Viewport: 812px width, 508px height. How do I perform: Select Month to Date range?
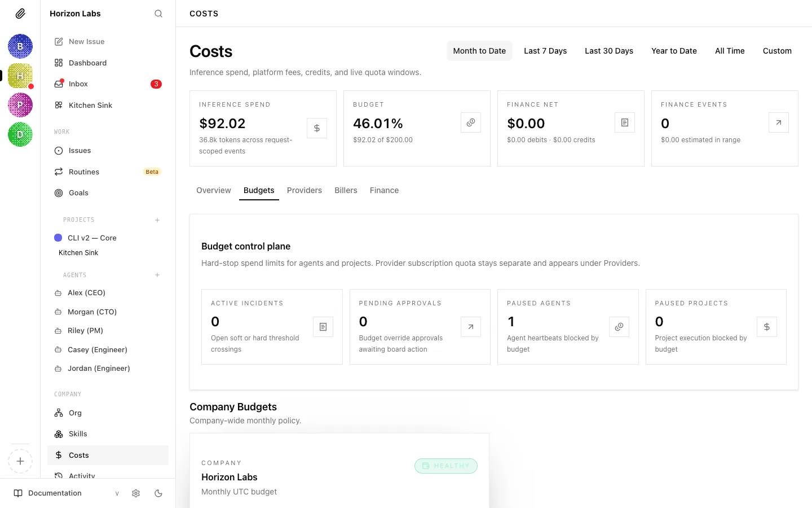coord(479,51)
